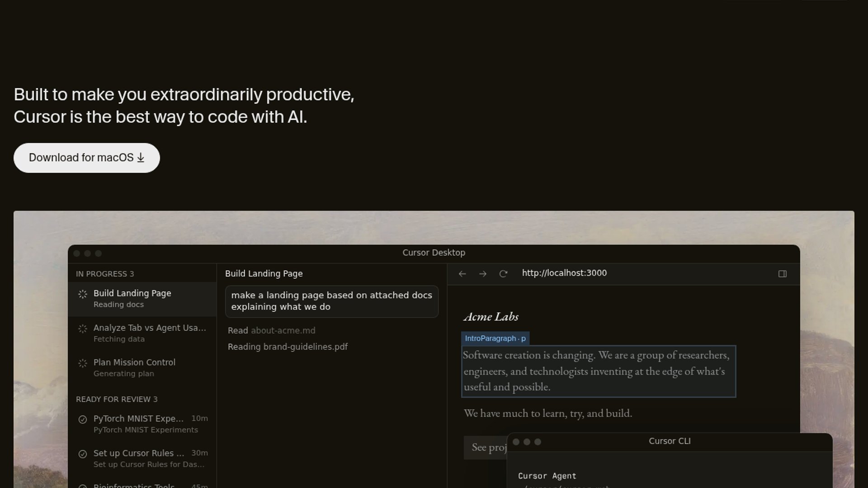
Task: Click Download for macOS button
Action: point(86,158)
